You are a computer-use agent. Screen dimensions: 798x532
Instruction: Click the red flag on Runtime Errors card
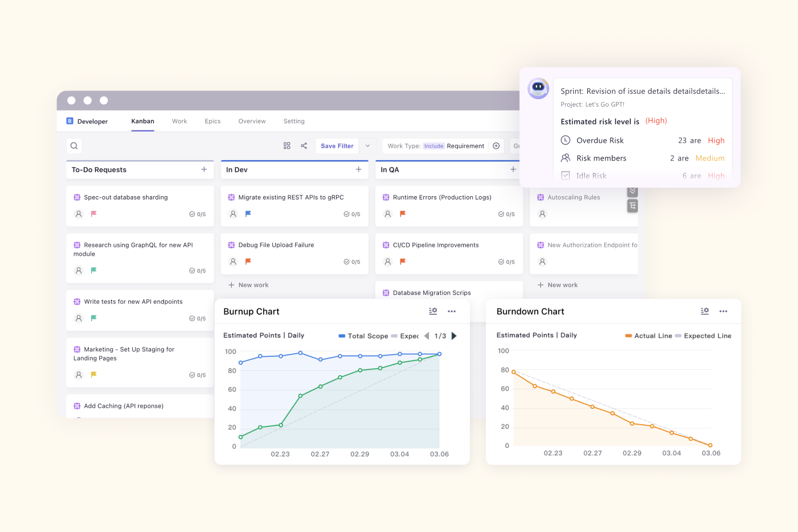coord(402,214)
